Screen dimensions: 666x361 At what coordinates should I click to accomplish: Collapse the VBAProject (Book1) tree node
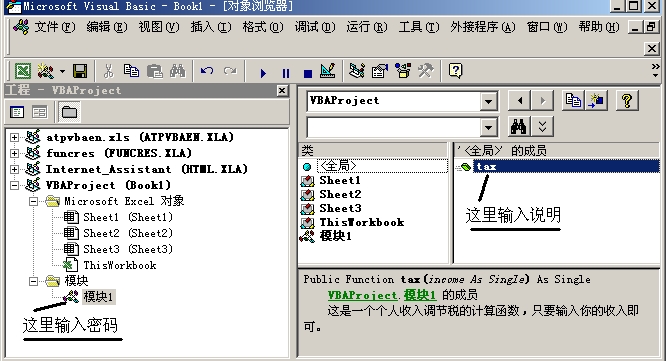point(14,185)
